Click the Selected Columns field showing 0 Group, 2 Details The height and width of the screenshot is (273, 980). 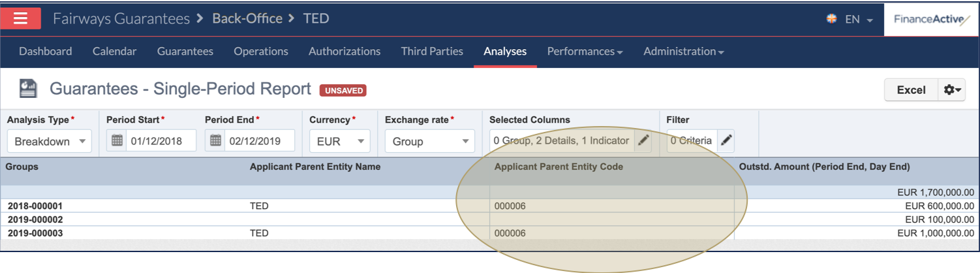(x=562, y=140)
